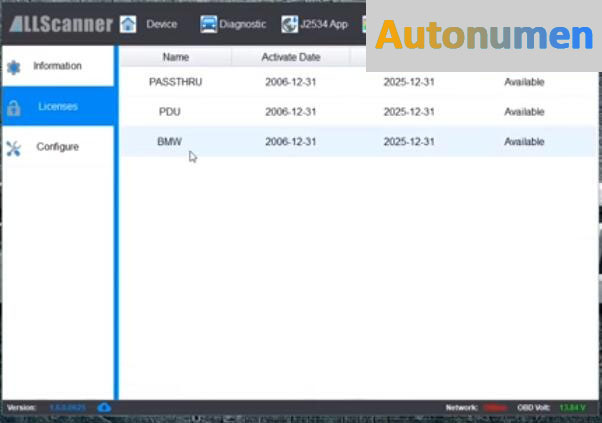Screen dimensions: 602x423
Task: Click PASSTHRU activate date 2006-12-31
Action: [291, 82]
